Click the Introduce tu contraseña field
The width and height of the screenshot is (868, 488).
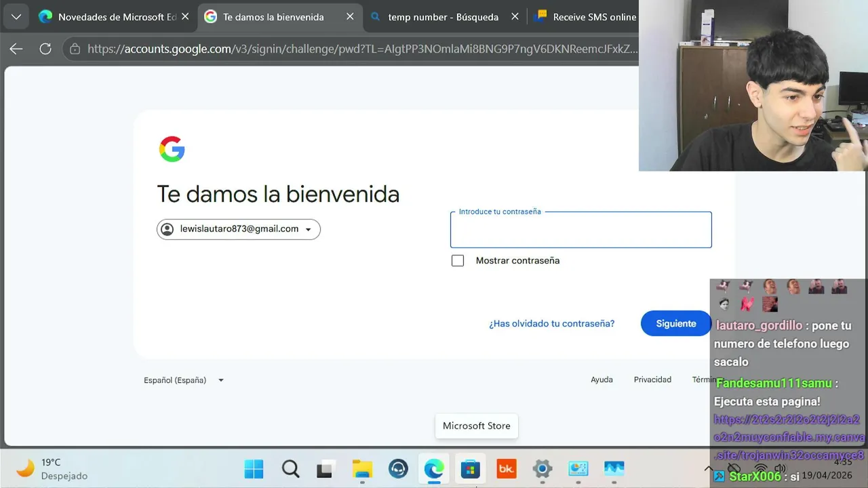581,230
